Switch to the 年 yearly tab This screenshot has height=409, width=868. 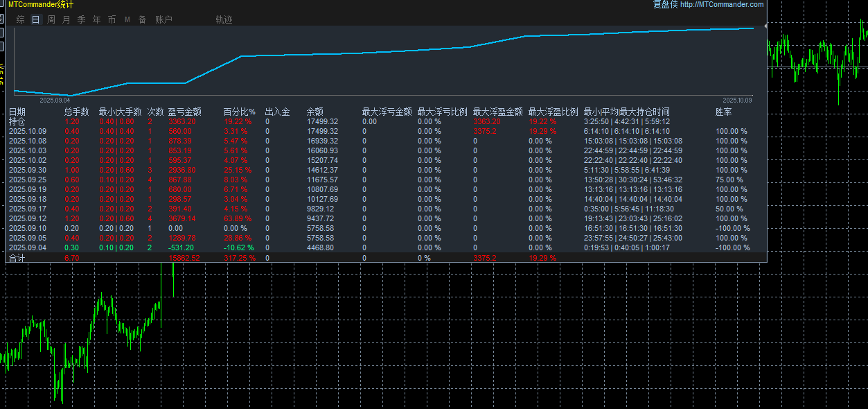click(x=97, y=20)
